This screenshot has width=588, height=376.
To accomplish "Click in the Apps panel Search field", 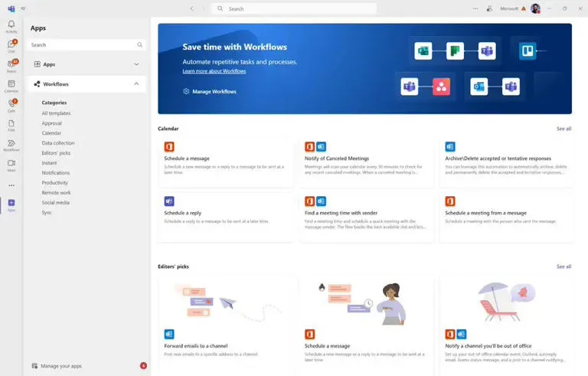I will tap(87, 44).
